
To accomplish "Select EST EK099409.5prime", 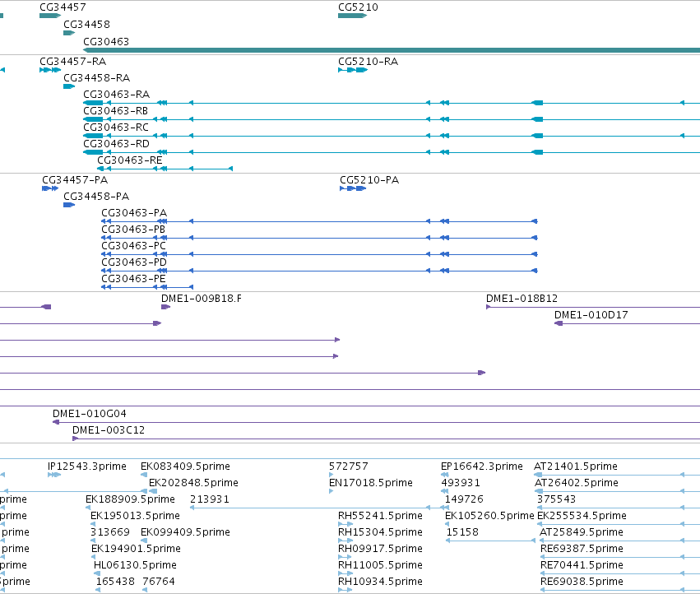I will pos(185,532).
